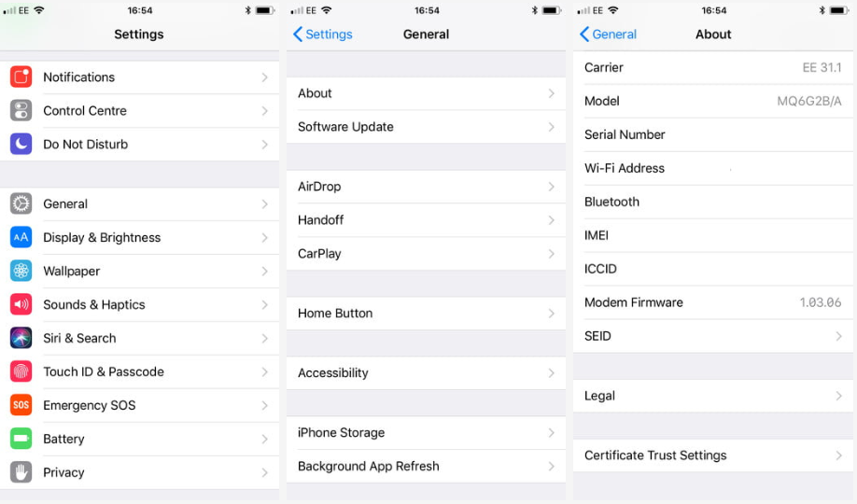Select the Carrier row EE 31.1
The image size is (857, 504).
[x=713, y=67]
